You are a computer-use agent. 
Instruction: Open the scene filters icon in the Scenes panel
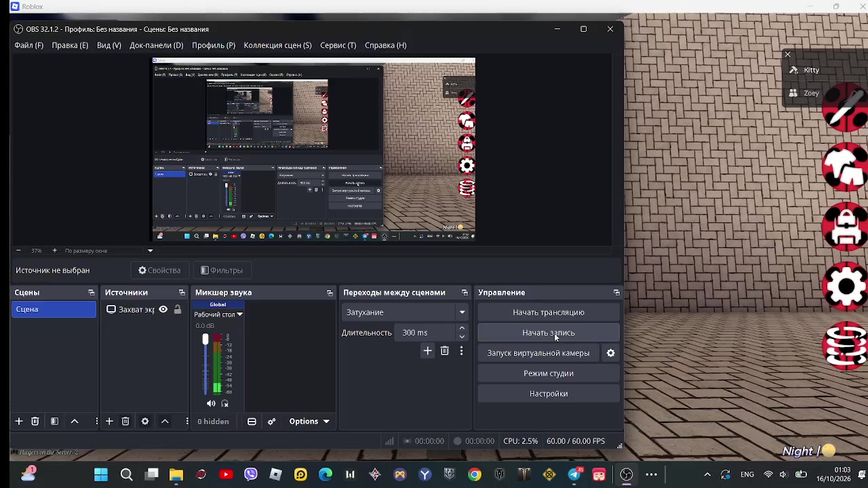[54, 422]
